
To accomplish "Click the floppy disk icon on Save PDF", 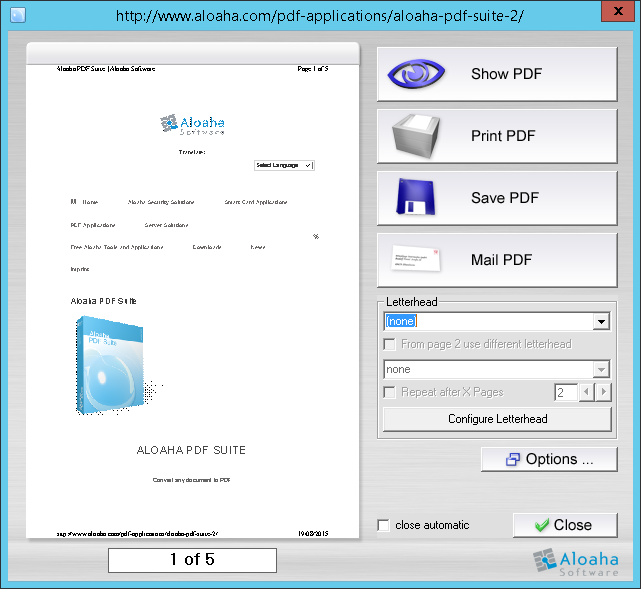I will coord(415,197).
